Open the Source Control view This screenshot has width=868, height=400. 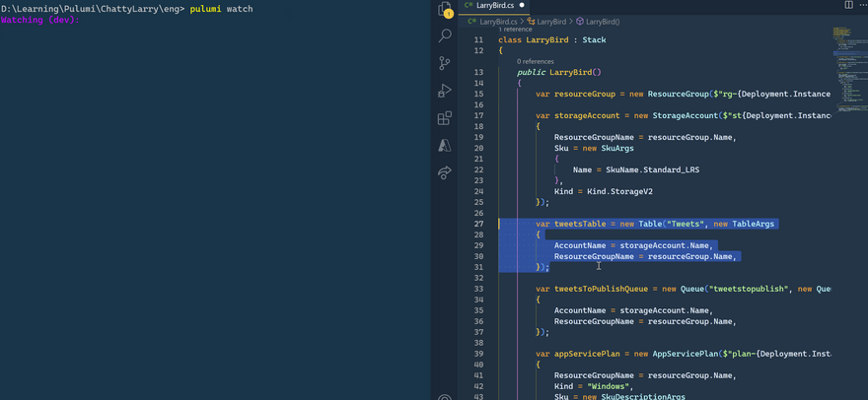point(445,63)
